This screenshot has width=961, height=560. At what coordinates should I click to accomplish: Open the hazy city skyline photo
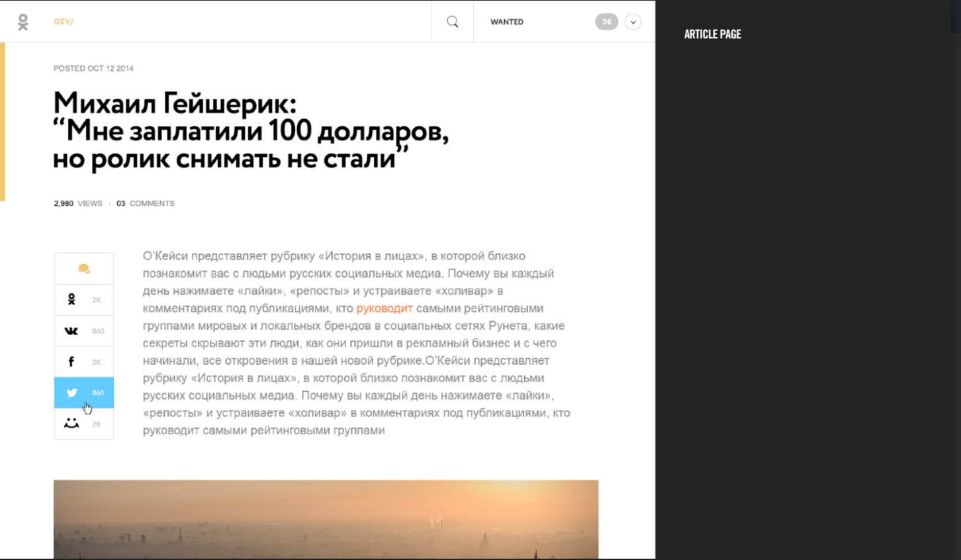[x=326, y=519]
